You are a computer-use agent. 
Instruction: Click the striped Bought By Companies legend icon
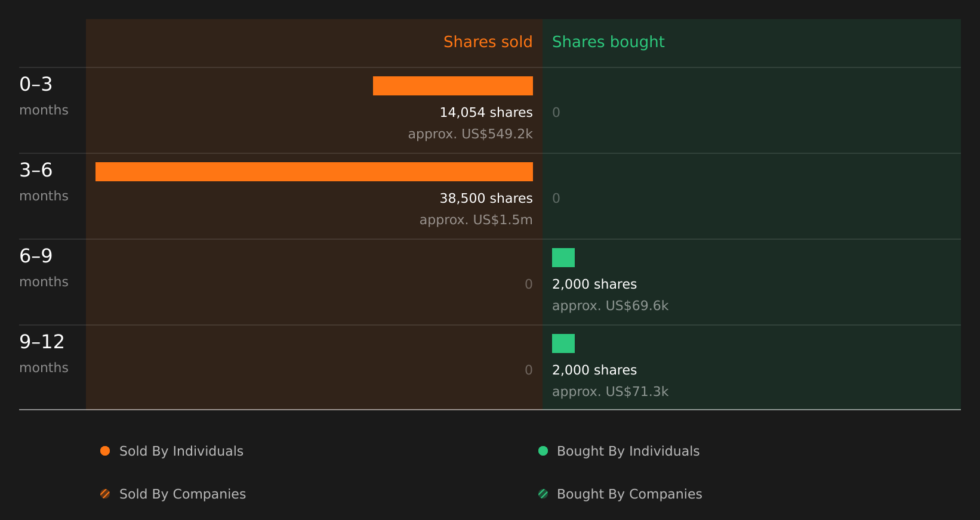[x=543, y=494]
